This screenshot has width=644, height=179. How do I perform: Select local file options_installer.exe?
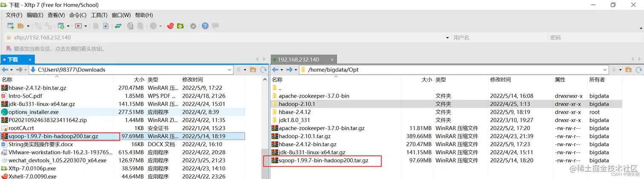pyautogui.click(x=123, y=112)
